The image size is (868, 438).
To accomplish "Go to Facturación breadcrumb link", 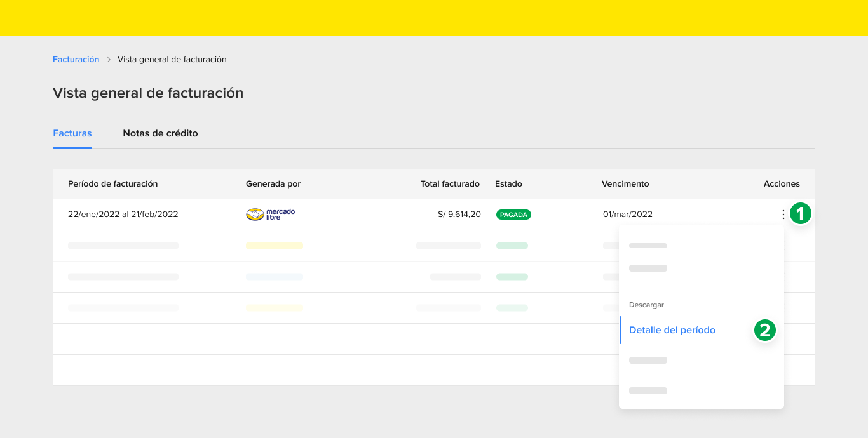I will tap(76, 59).
